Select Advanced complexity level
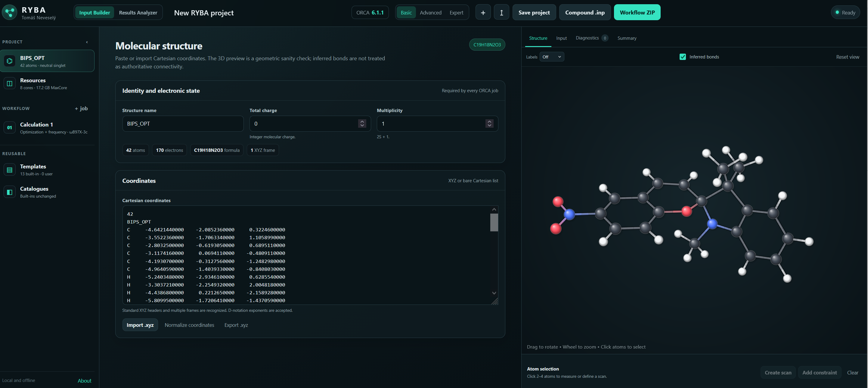Viewport: 868px width, 388px height. pyautogui.click(x=430, y=12)
